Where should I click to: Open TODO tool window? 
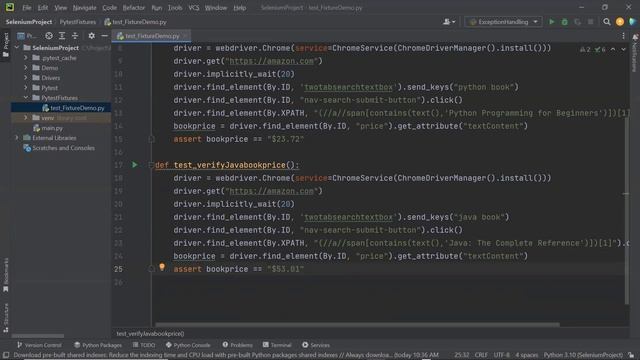pyautogui.click(x=144, y=345)
